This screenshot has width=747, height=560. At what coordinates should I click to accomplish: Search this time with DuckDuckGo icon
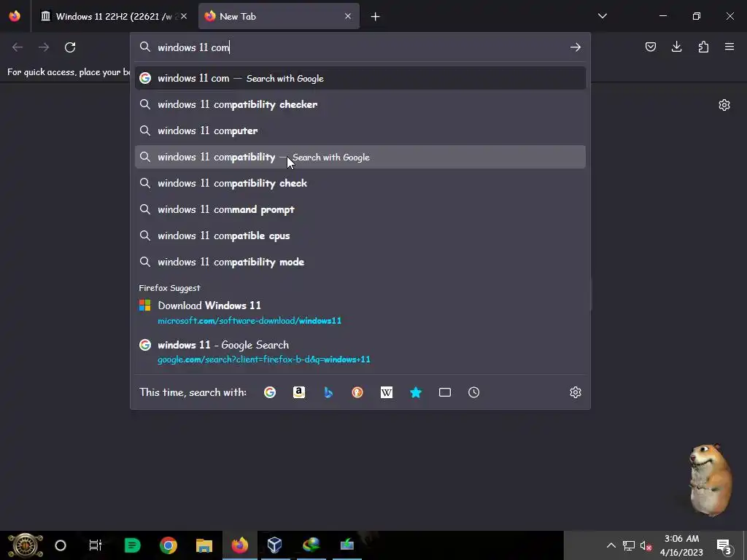click(x=357, y=392)
